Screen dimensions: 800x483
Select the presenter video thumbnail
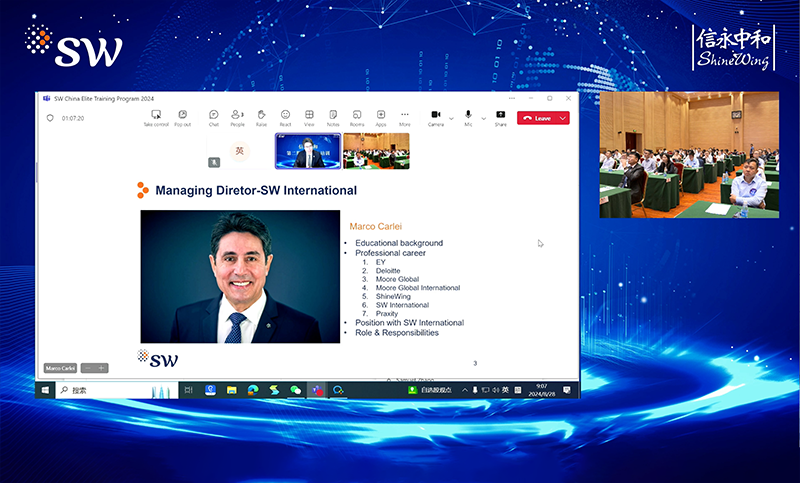pos(308,151)
